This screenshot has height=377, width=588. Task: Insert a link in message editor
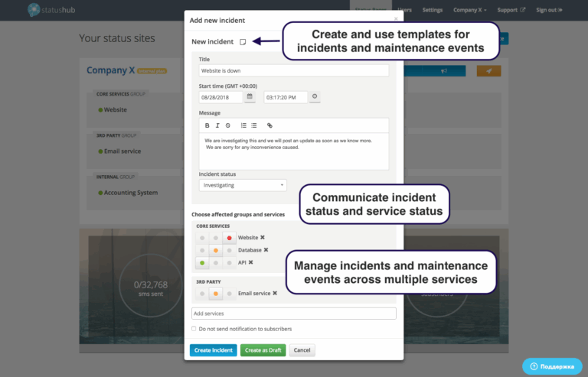pyautogui.click(x=269, y=125)
